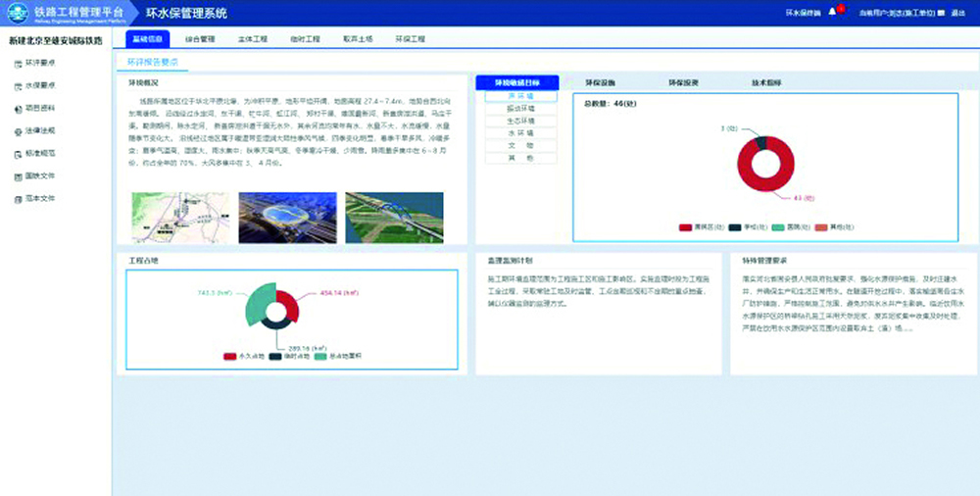Click the 标准规范 sidebar icon
980x496 pixels.
click(x=18, y=154)
